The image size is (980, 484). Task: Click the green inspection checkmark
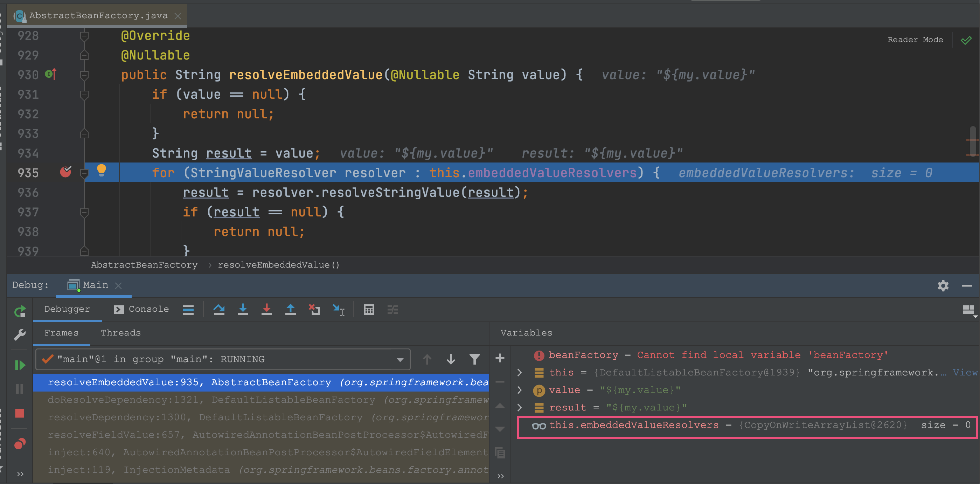(x=966, y=40)
